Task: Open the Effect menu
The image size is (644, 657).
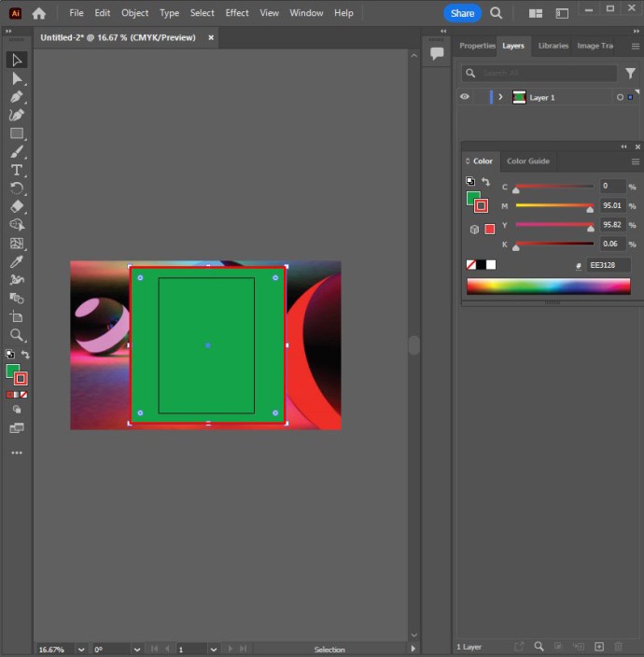Action: (x=237, y=13)
